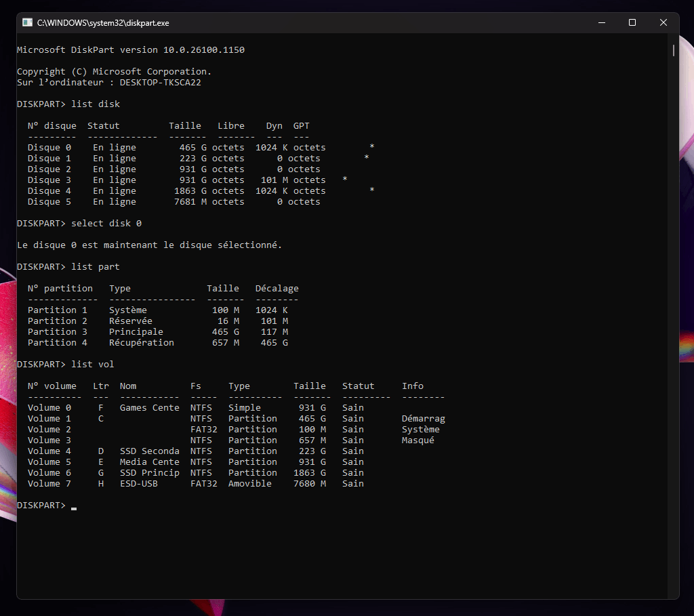The width and height of the screenshot is (694, 616).
Task: Click the 'Volume 6' row label
Action: (49, 472)
